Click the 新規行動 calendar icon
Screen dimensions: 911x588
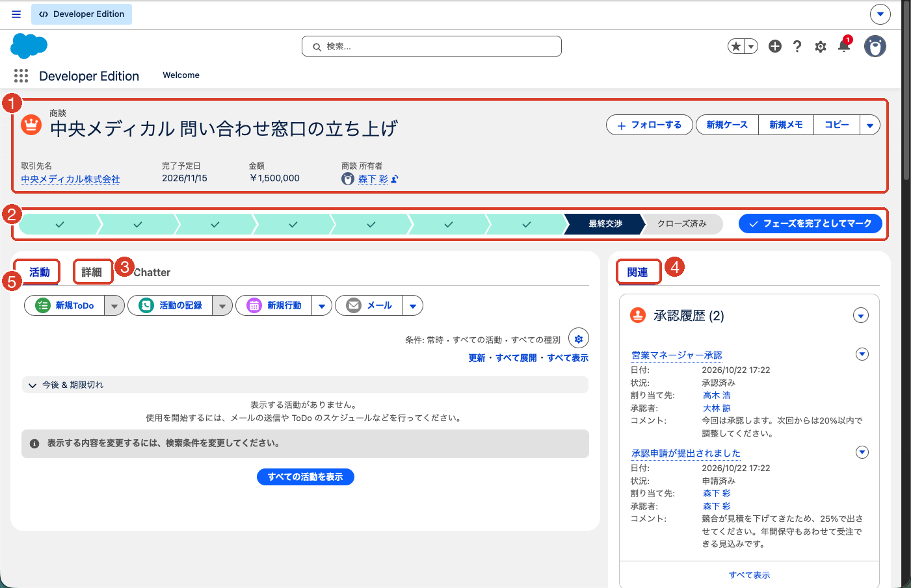[254, 305]
